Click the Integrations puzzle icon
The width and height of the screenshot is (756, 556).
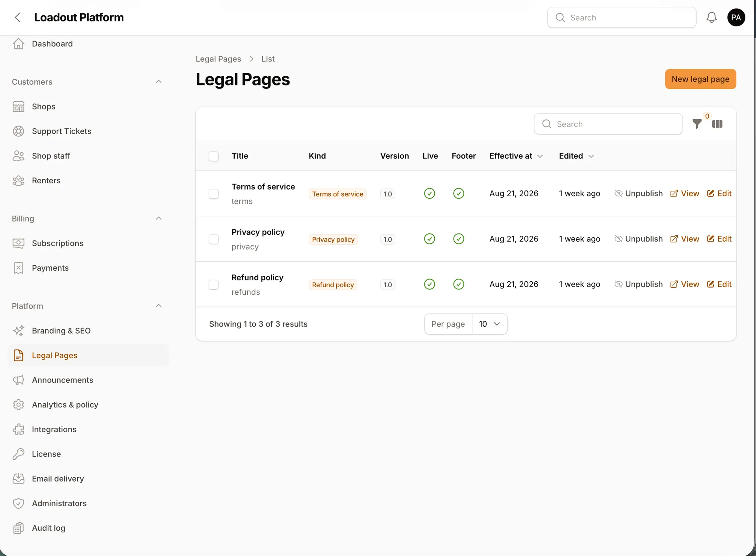(x=19, y=429)
